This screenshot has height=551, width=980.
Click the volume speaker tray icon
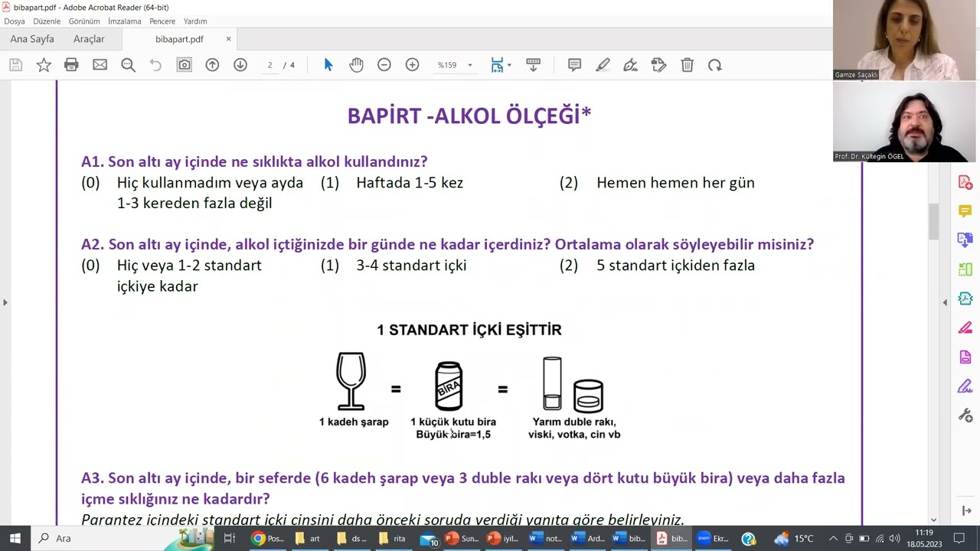coord(894,539)
